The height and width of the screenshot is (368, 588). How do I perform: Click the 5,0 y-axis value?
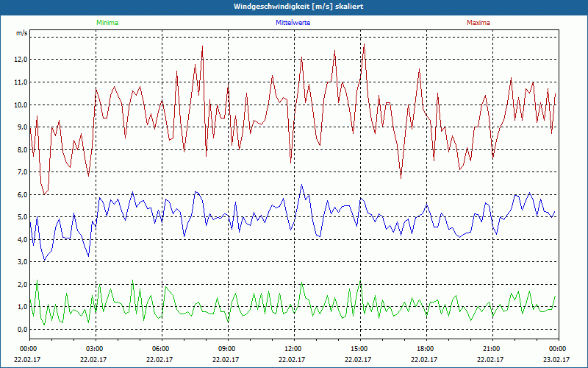click(22, 216)
